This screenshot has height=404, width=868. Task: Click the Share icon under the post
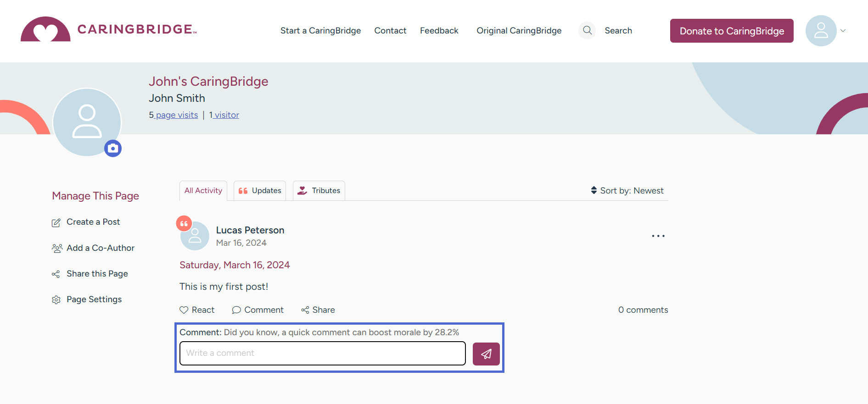[305, 310]
